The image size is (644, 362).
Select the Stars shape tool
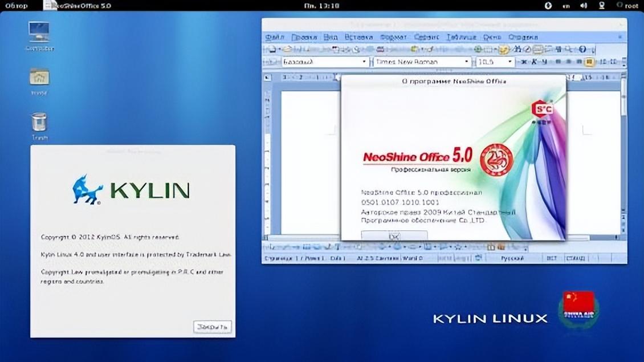point(458,247)
